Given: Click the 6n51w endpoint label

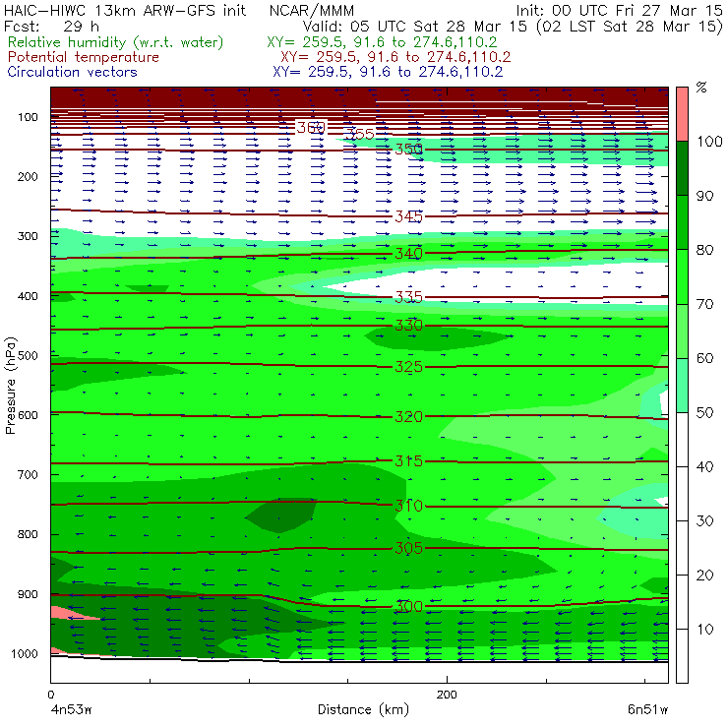Looking at the screenshot, I should [647, 709].
